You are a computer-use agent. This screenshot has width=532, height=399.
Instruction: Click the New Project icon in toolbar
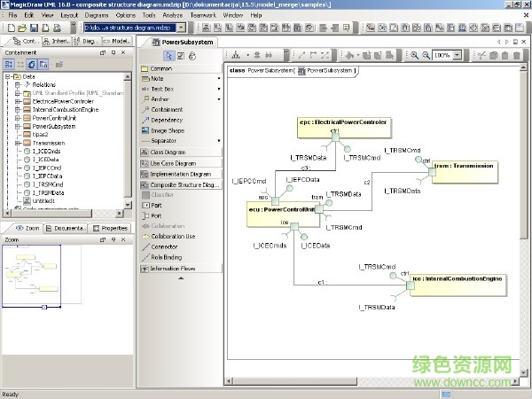pos(7,28)
